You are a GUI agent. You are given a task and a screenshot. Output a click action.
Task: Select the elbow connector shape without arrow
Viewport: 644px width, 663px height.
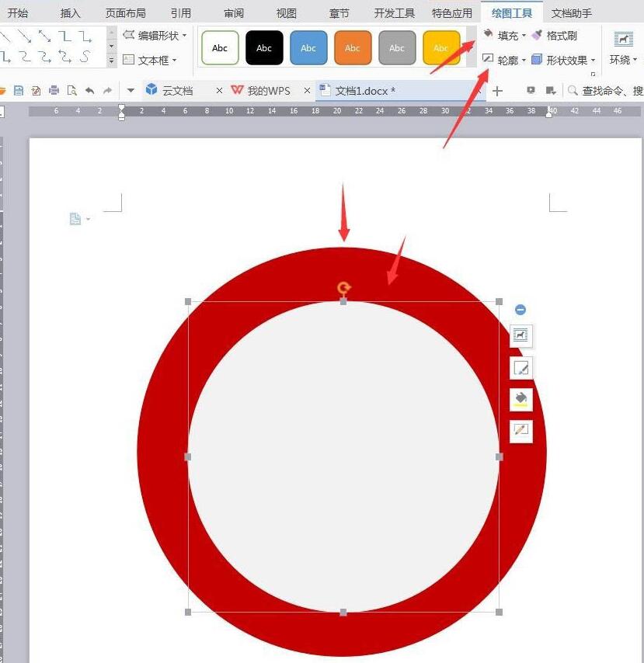click(64, 36)
